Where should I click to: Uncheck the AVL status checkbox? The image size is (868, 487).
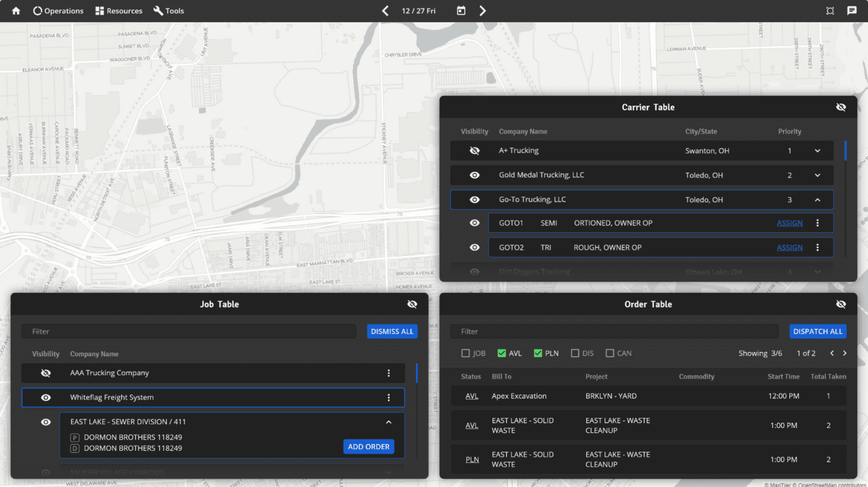point(502,353)
